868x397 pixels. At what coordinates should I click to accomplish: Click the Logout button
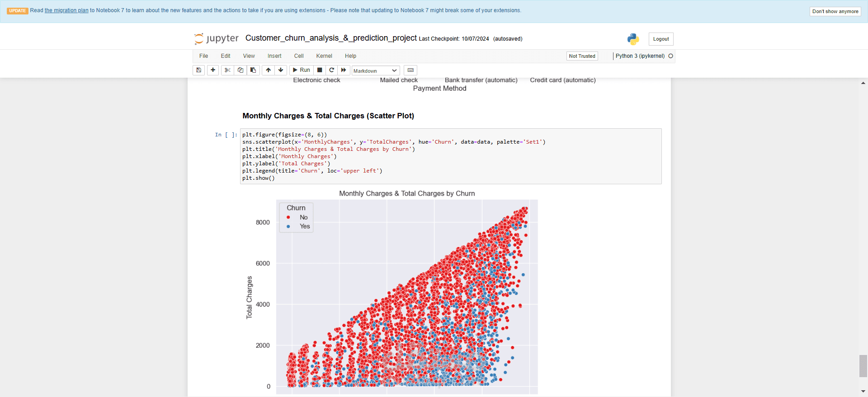click(661, 39)
